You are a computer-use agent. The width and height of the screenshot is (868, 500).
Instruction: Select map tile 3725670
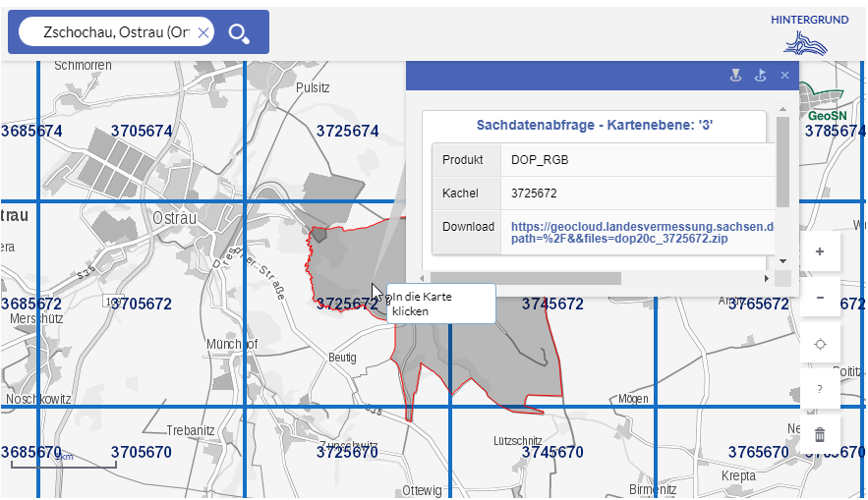[347, 452]
